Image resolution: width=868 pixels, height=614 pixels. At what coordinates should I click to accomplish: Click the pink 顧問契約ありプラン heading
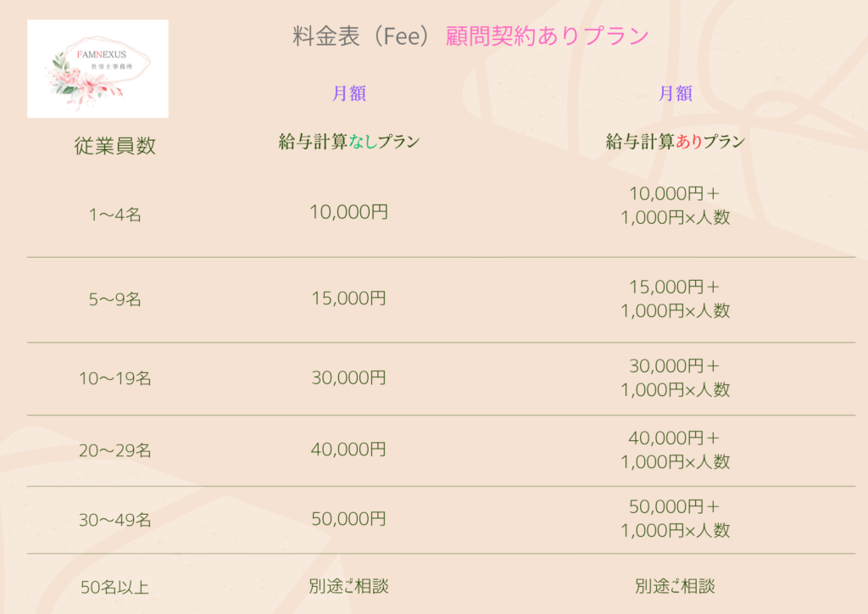tap(547, 36)
